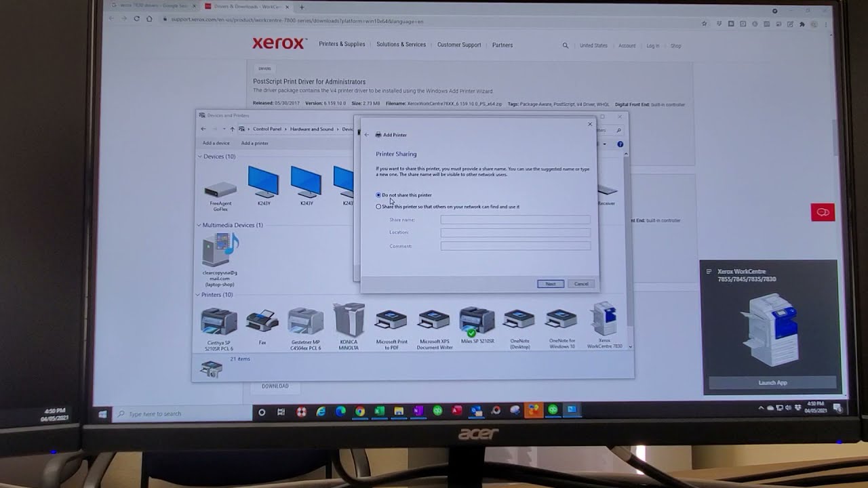Screen dimensions: 868x488
Task: Click the Windows Start button
Action: 102,413
